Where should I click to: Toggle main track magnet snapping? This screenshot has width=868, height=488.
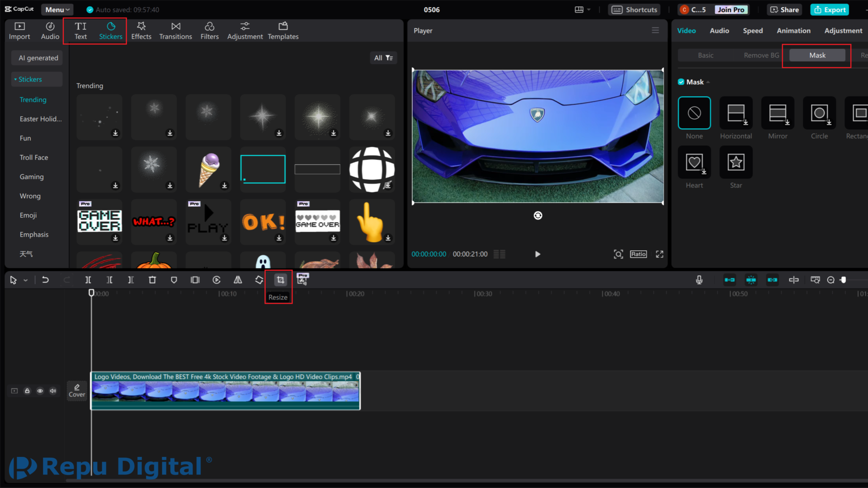click(730, 280)
